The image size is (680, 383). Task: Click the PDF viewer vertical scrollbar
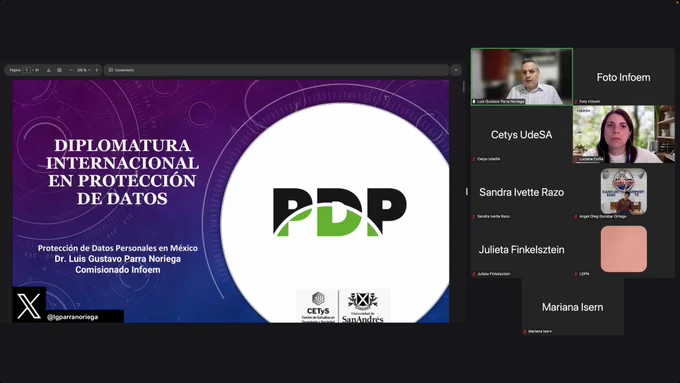click(x=464, y=87)
